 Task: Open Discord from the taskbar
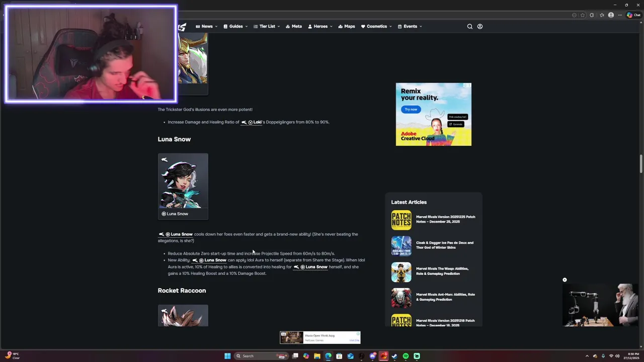coord(373,356)
